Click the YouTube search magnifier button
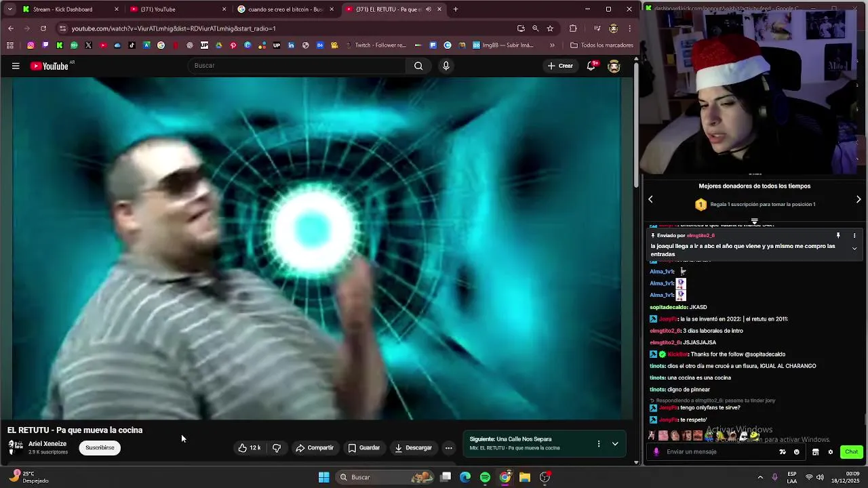The image size is (868, 488). [x=418, y=66]
